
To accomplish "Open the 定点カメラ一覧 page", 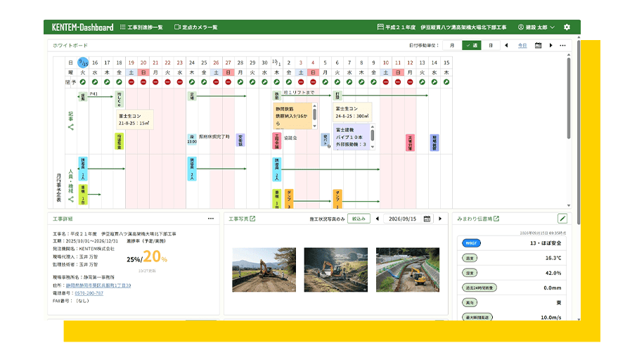I will pos(196,27).
